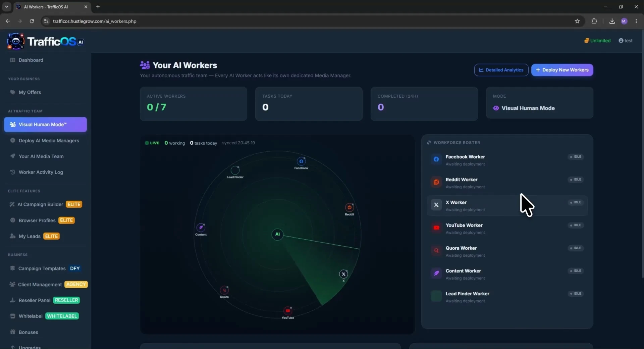The image size is (644, 349).
Task: Click the Unlimited credits label
Action: pos(597,41)
